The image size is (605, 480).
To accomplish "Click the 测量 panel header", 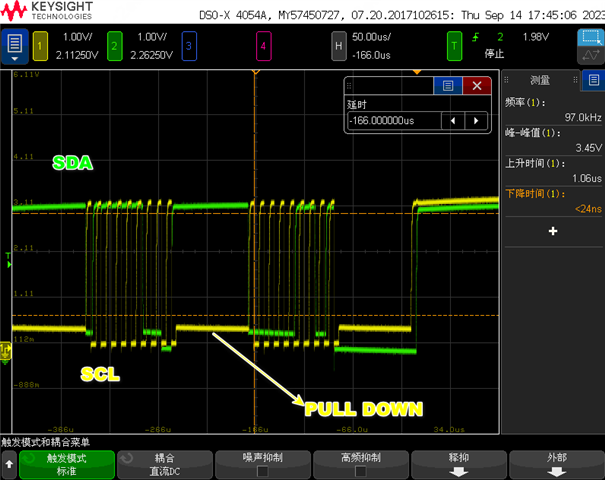I will coord(540,80).
